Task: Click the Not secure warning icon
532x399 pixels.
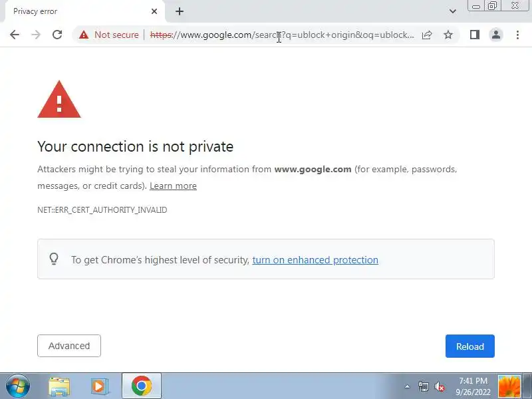Action: coord(84,35)
